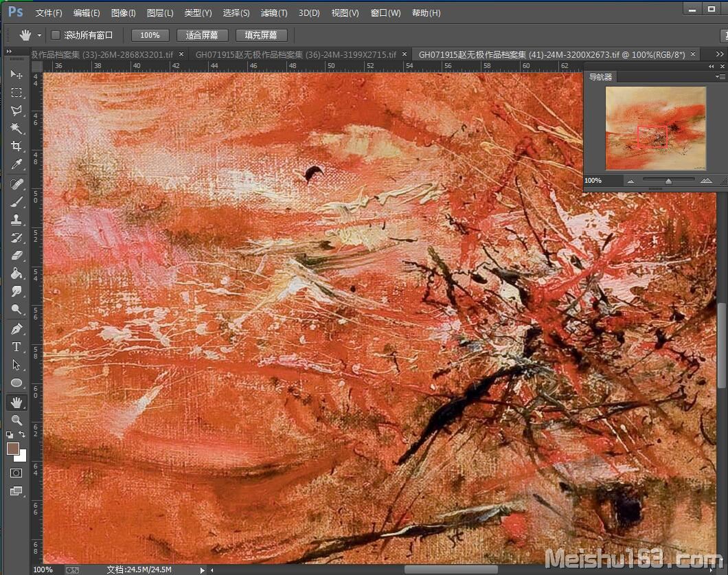Click the 100% zoom button
Screen dimensions: 728x575
pos(150,35)
